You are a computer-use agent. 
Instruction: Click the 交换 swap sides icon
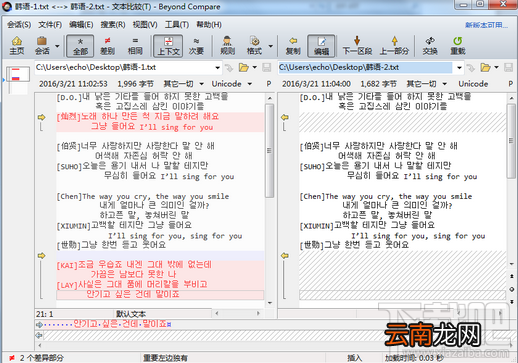430,41
